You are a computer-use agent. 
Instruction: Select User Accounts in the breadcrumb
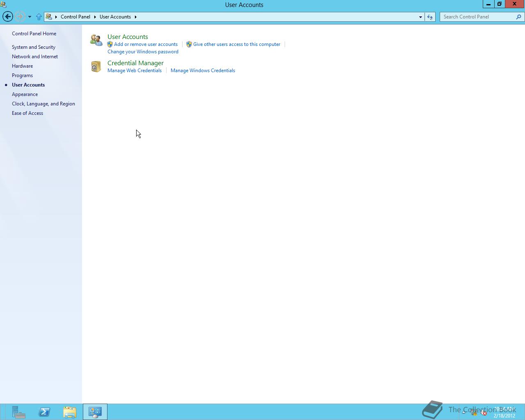(115, 17)
